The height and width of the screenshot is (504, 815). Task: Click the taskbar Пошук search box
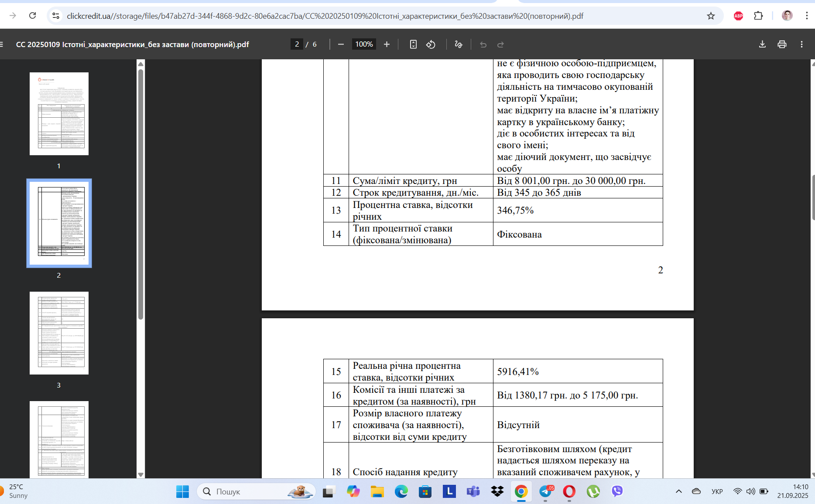(257, 491)
